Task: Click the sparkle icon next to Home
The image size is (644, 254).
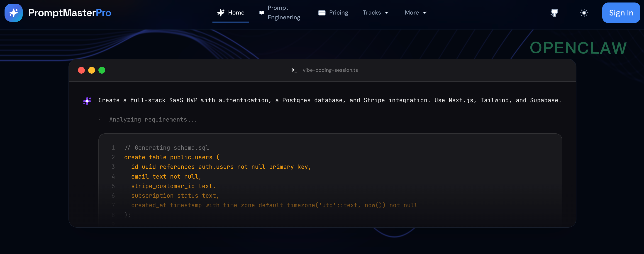Action: coord(220,13)
